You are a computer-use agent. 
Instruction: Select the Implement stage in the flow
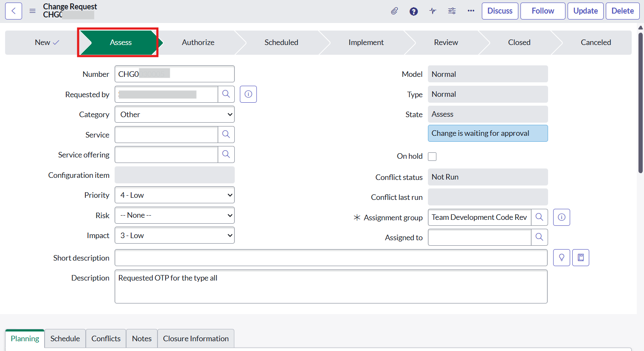(366, 42)
